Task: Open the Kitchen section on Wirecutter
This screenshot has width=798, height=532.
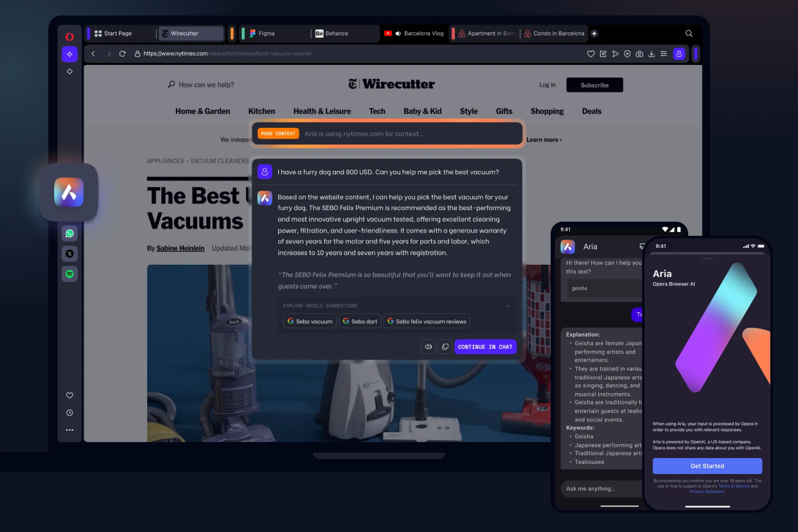Action: 262,111
